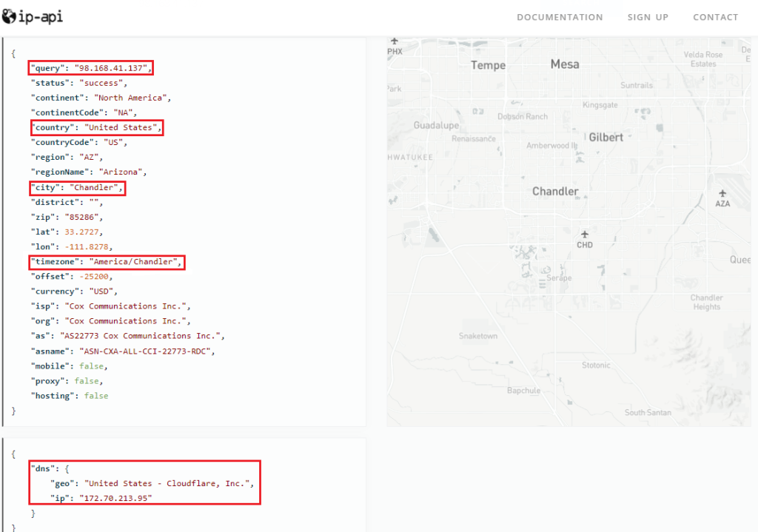
Task: Select the query IP "98.168.41.137" value
Action: click(111, 68)
